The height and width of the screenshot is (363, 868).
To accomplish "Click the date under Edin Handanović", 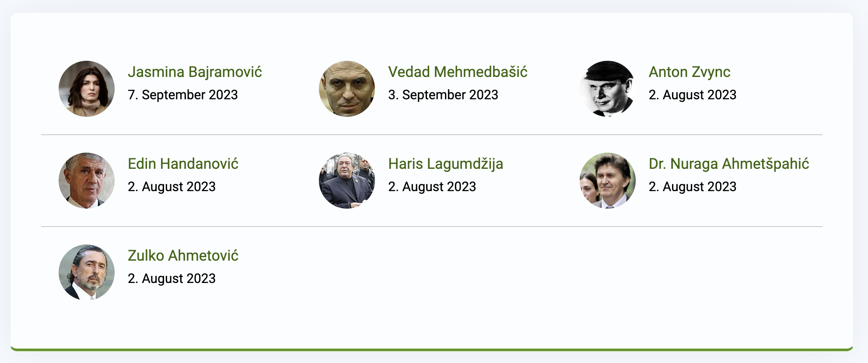I will [x=171, y=187].
